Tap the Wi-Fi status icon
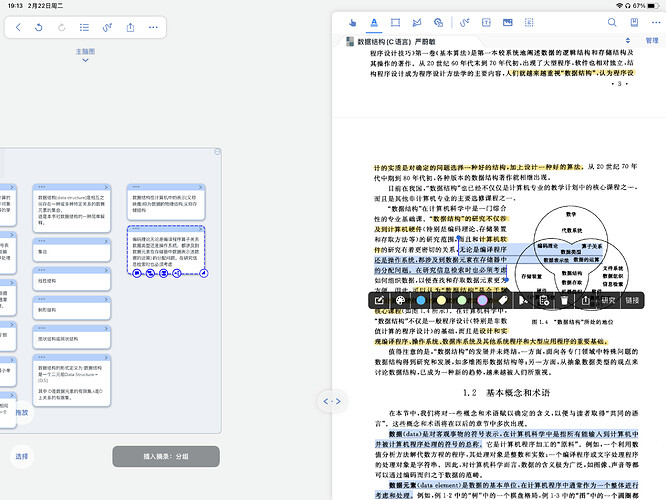The height and width of the screenshot is (500, 666). point(619,6)
